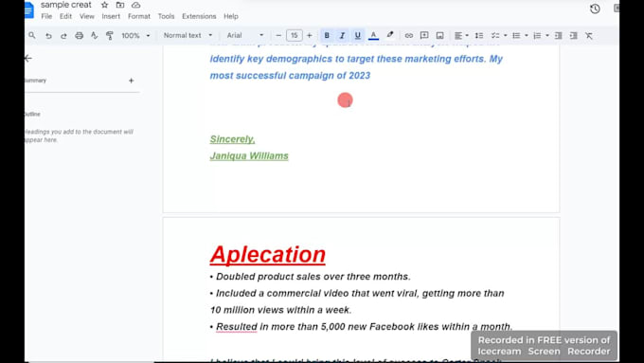Open the Format menu
Viewport: 644px width, 363px height.
139,16
